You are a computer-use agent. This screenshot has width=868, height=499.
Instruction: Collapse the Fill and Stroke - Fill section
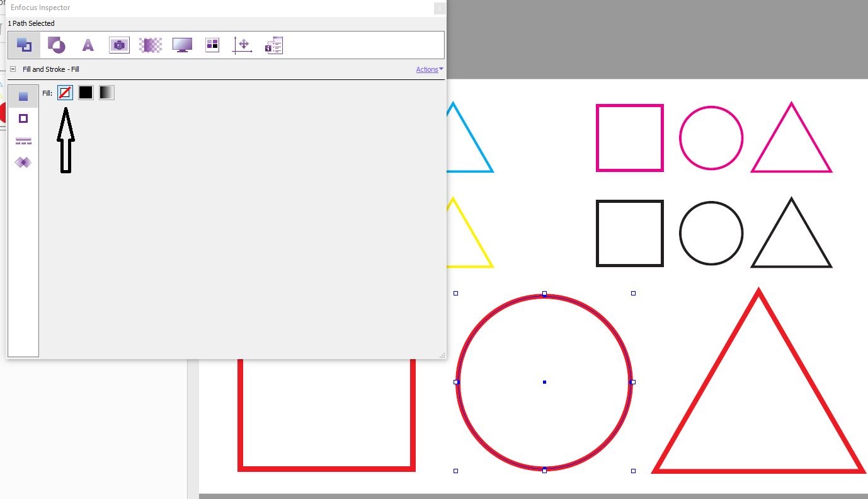pos(13,69)
